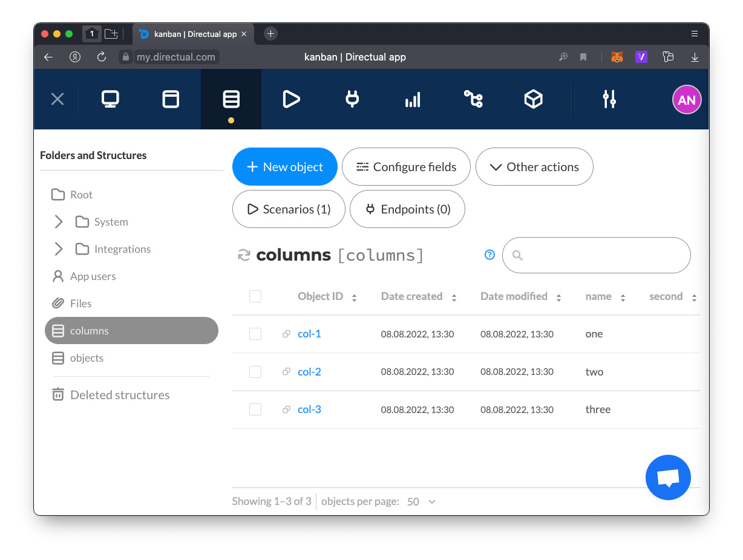Open the play-shaped scenarios icon in top bar

pyautogui.click(x=291, y=99)
